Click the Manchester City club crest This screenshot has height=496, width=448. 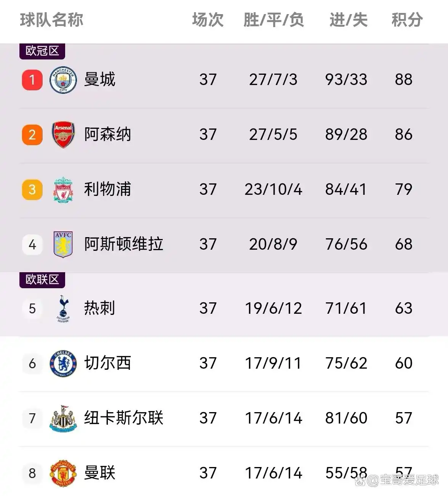(x=63, y=80)
